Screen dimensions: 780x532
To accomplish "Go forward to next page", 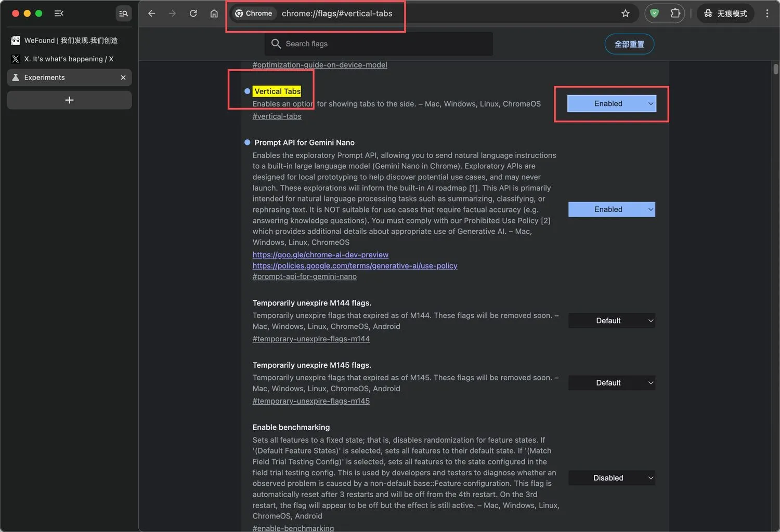I will pyautogui.click(x=173, y=14).
